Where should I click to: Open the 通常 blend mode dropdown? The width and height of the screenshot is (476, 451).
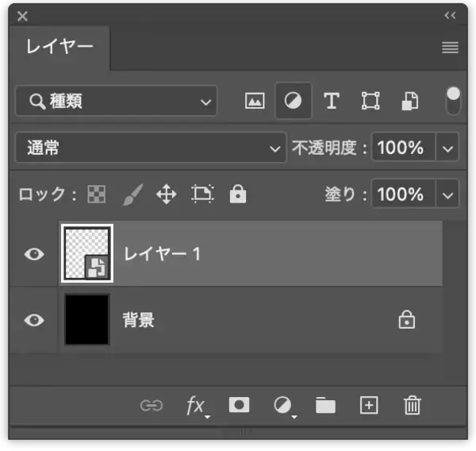tap(151, 148)
